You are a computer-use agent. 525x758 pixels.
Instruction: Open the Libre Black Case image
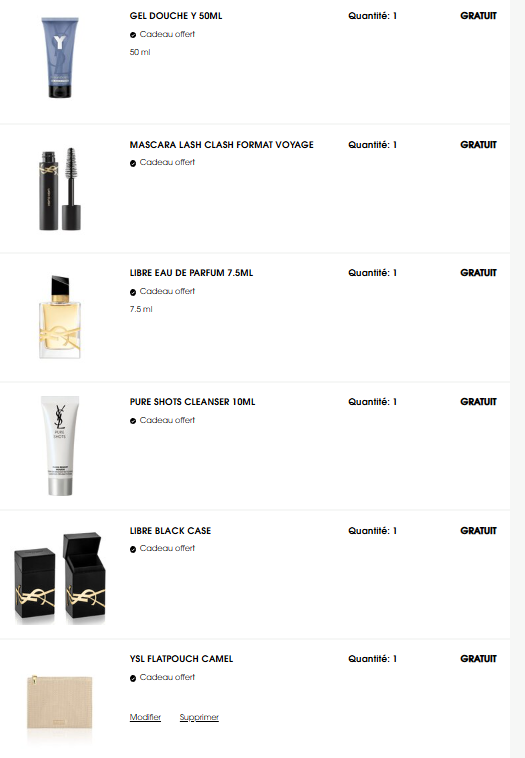[x=60, y=578]
